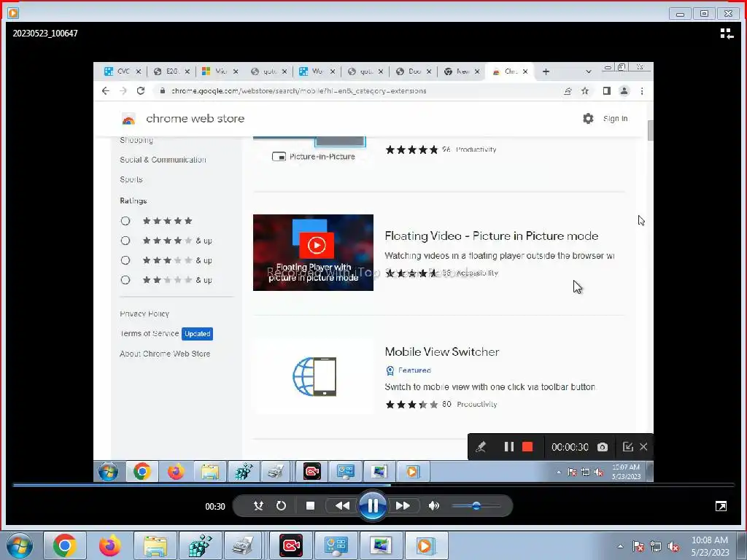This screenshot has width=747, height=560.
Task: Click the Media Player Previous rewind button
Action: (x=342, y=506)
